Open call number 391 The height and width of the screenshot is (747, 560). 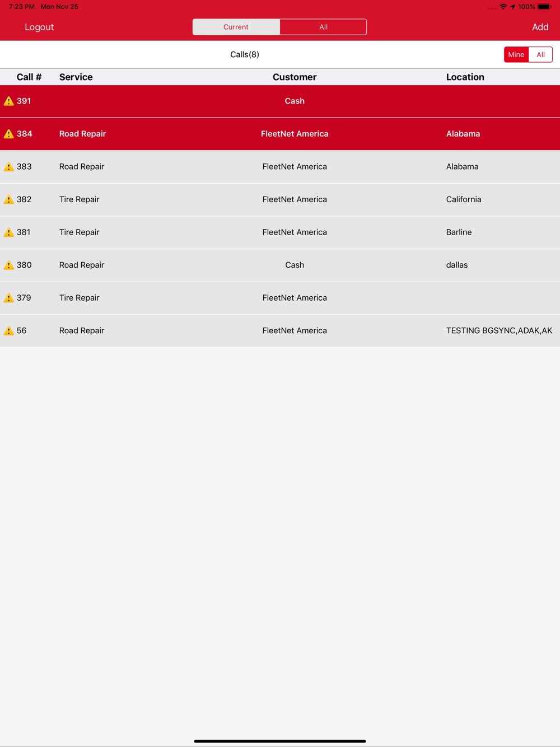pos(24,101)
